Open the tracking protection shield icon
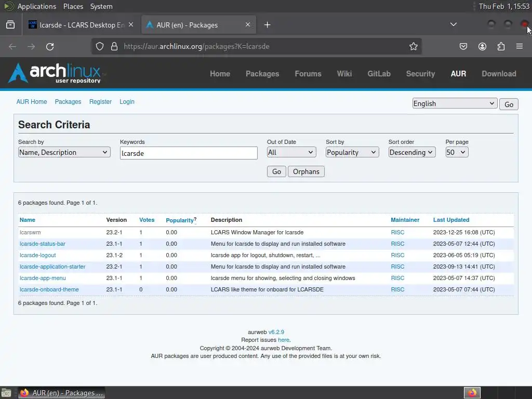The height and width of the screenshot is (399, 532). pos(99,46)
